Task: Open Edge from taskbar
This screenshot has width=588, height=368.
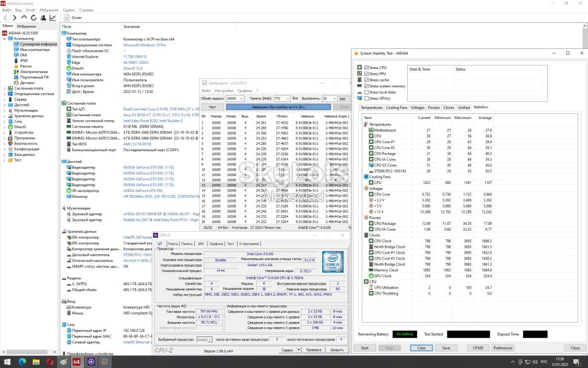Action: [x=22, y=362]
